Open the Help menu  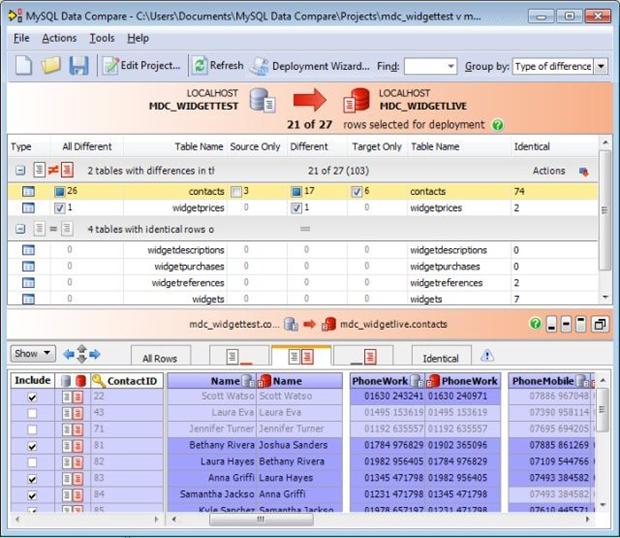click(138, 38)
